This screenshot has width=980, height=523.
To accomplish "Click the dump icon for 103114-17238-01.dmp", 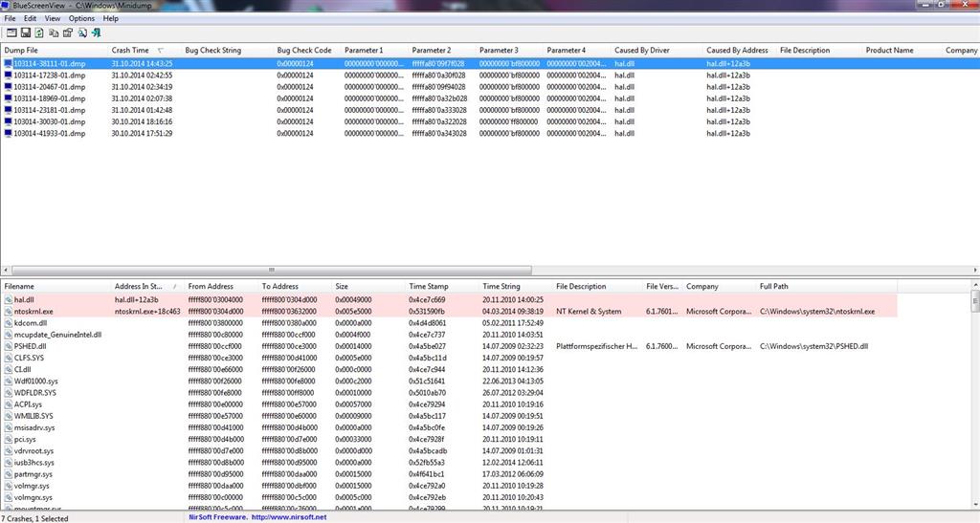I will (x=8, y=75).
